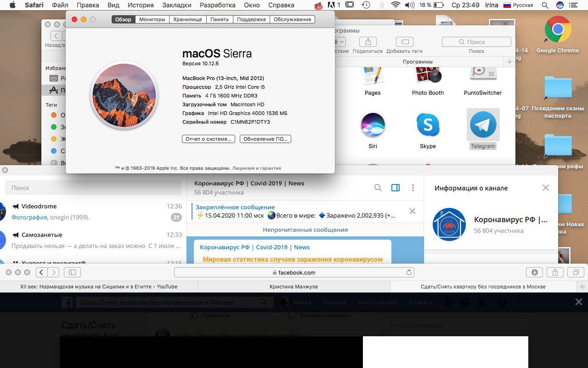Reload the facebook.com page
Viewport: 588px width, 368px height.
point(409,272)
